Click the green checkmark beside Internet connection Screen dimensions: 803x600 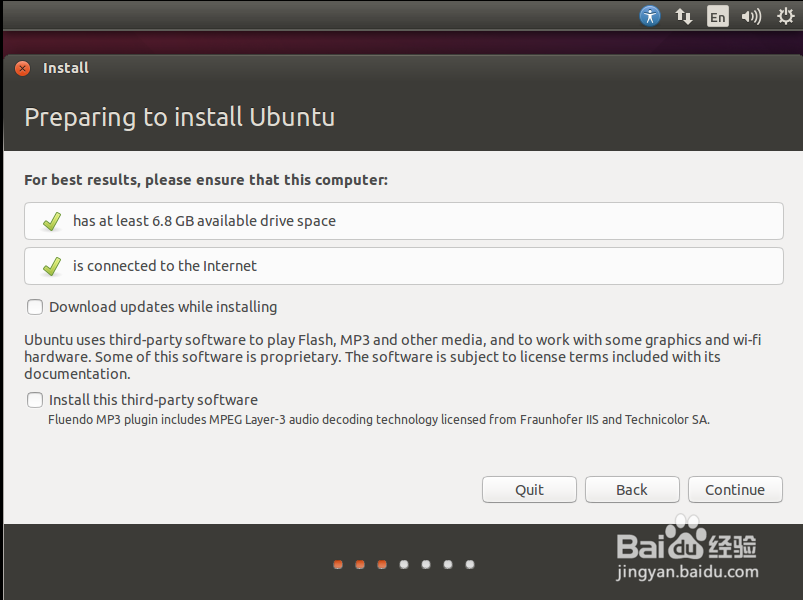(52, 266)
